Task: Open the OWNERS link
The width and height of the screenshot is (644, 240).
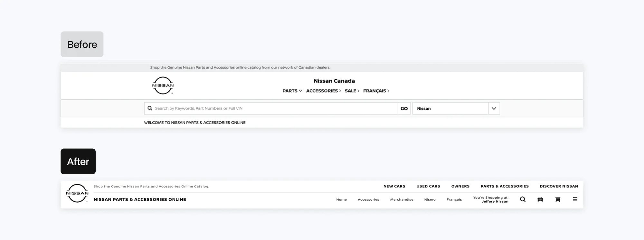Action: pyautogui.click(x=460, y=186)
